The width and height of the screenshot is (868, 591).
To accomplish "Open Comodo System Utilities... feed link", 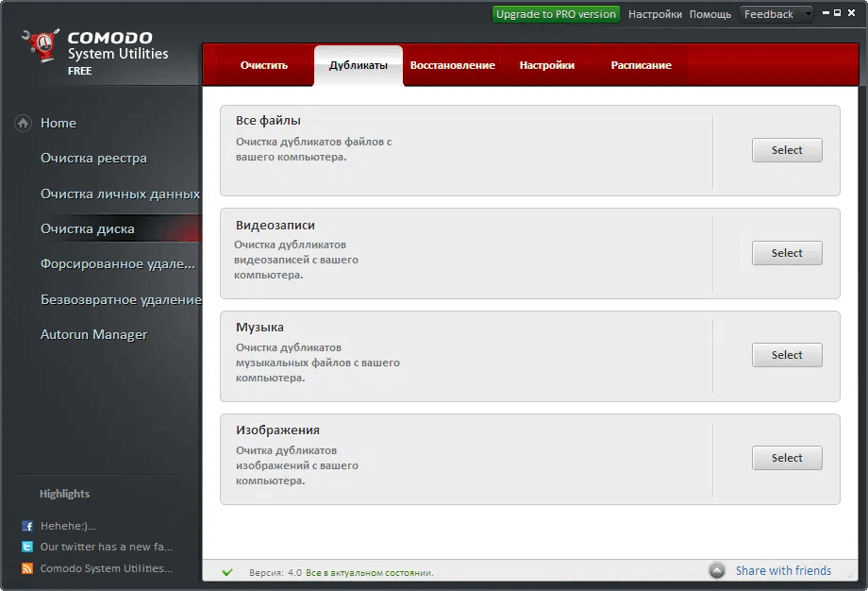I will click(107, 568).
